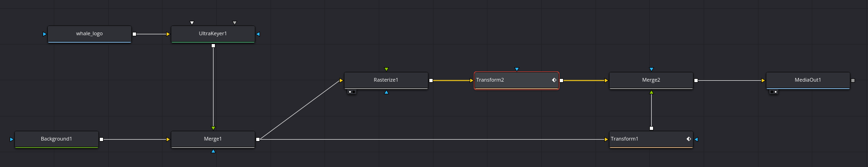Toggle Rasterize1 viewer indicator dots
Image resolution: width=868 pixels, height=167 pixels.
pyautogui.click(x=352, y=92)
